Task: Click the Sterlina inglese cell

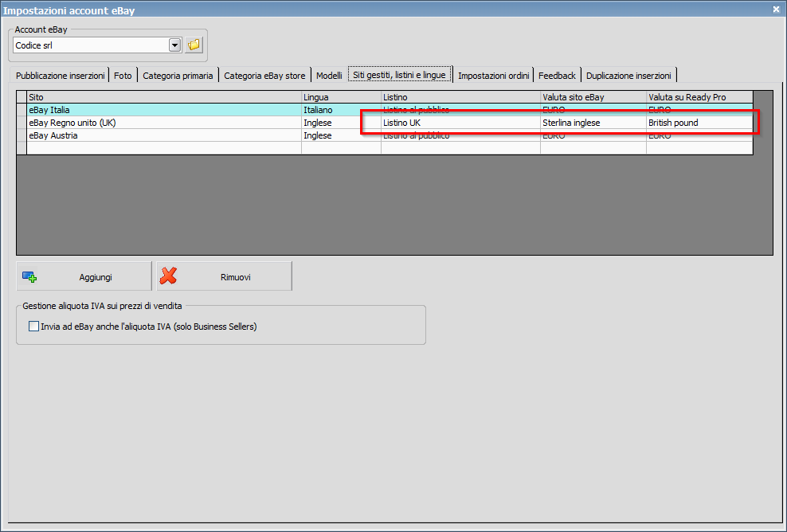Action: (x=593, y=123)
